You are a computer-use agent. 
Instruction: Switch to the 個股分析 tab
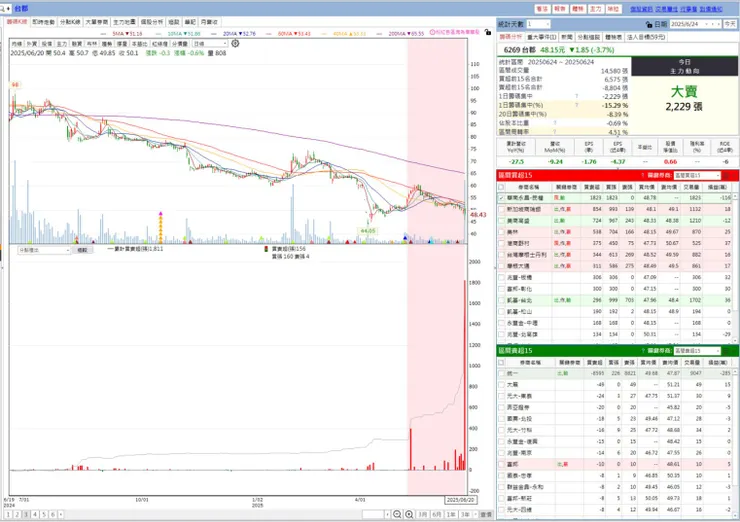click(x=151, y=22)
